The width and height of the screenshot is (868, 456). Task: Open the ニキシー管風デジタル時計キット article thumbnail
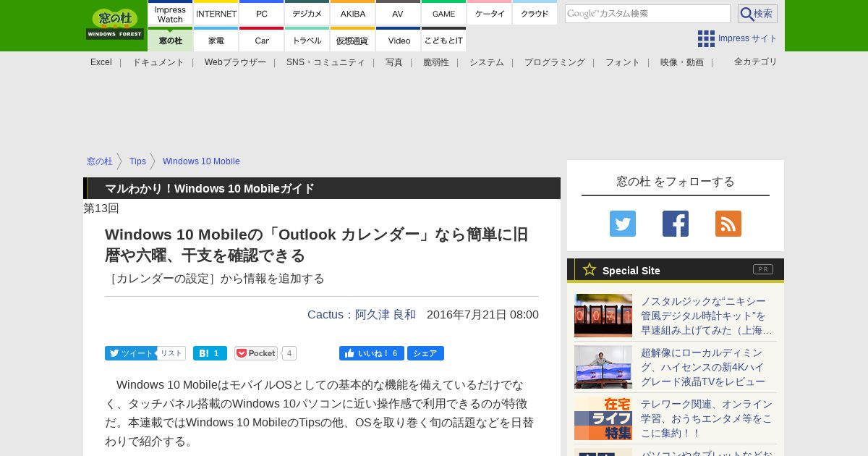coord(603,316)
